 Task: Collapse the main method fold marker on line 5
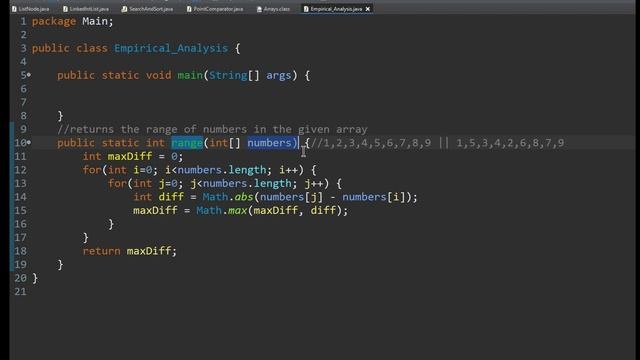click(x=29, y=75)
